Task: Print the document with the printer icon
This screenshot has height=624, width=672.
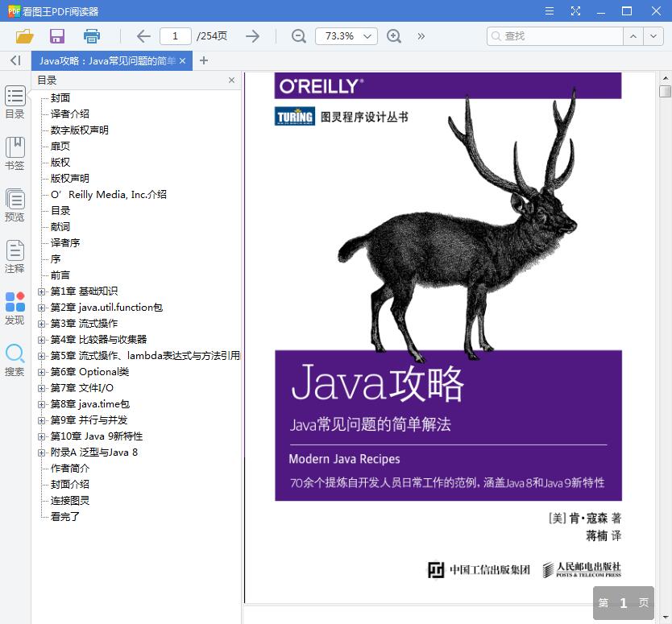Action: tap(91, 36)
